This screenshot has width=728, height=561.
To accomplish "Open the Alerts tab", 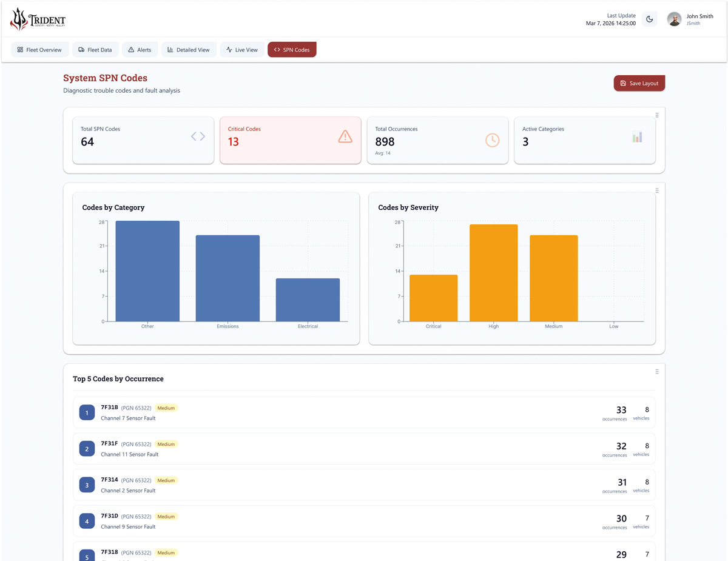I will (x=140, y=50).
